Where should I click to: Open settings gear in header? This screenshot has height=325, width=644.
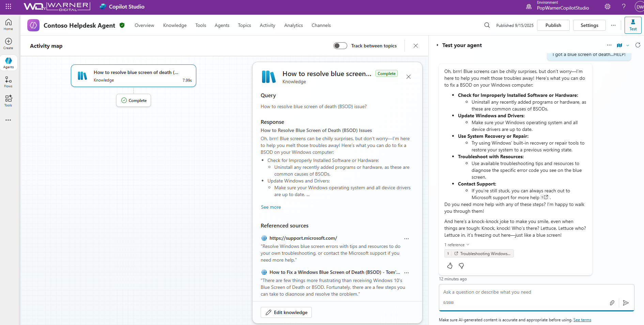click(608, 6)
